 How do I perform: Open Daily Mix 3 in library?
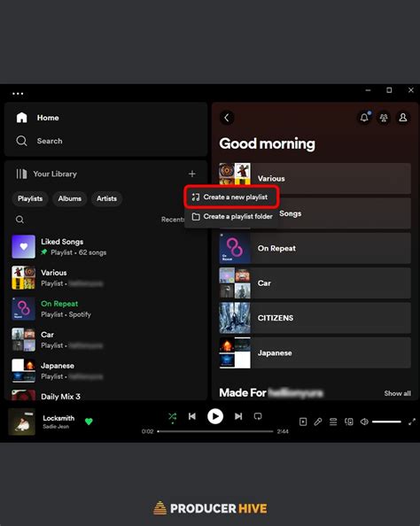tap(105, 395)
